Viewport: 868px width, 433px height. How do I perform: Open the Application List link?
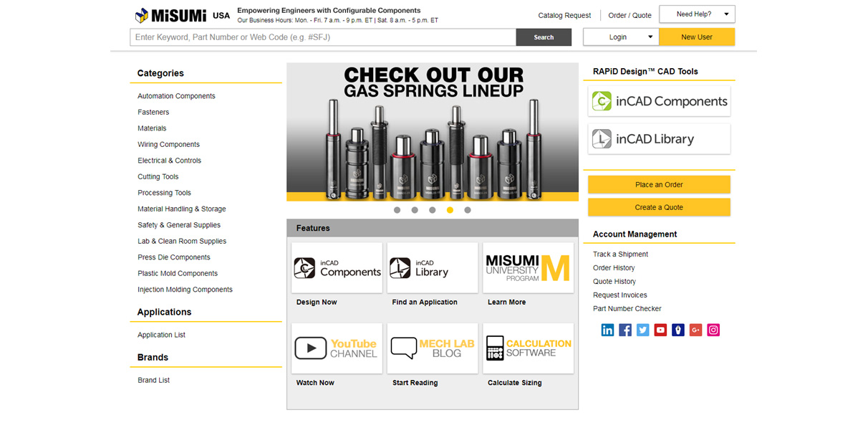[161, 335]
